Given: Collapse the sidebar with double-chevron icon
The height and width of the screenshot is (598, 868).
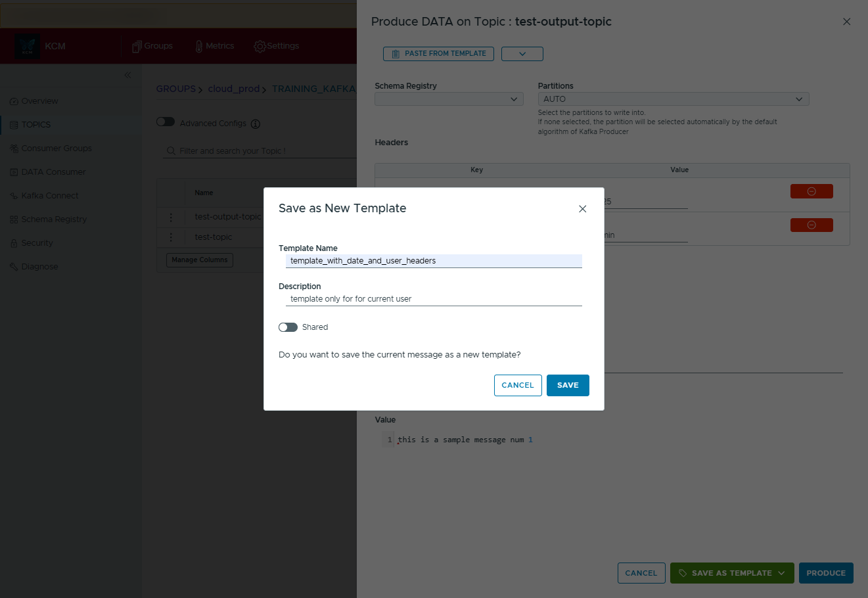Looking at the screenshot, I should point(127,75).
